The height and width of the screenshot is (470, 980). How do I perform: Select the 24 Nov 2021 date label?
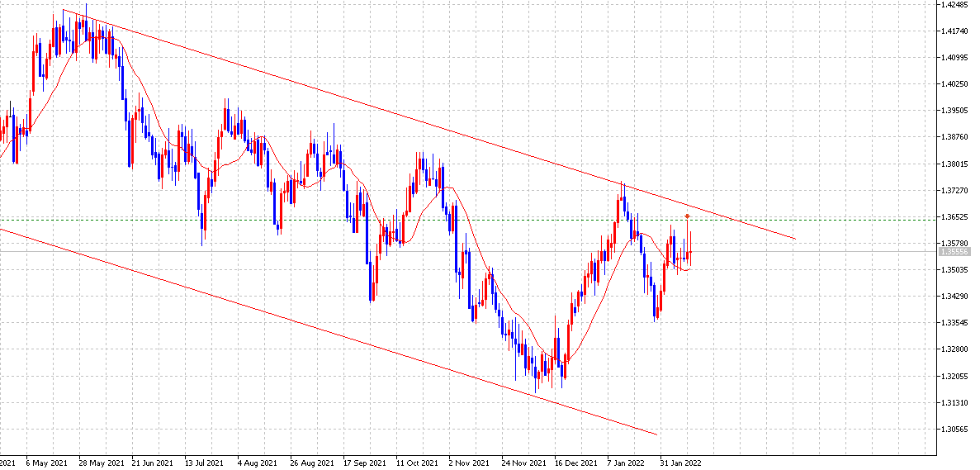click(x=523, y=464)
